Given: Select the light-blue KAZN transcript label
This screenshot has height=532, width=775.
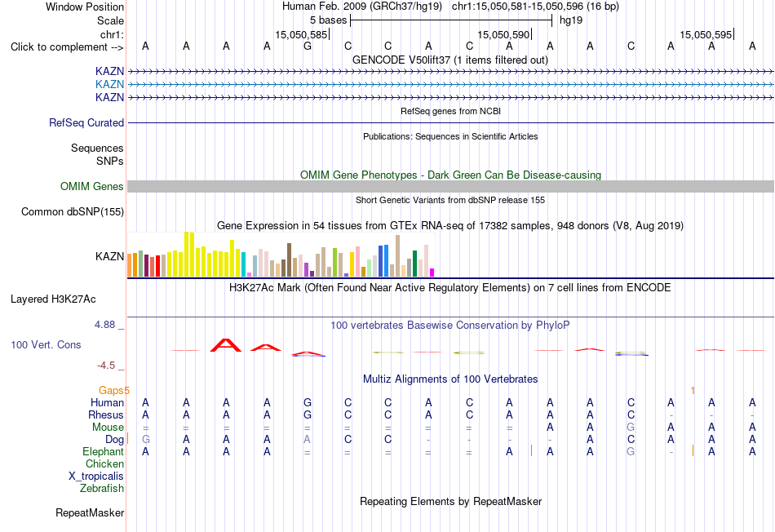Looking at the screenshot, I should 109,85.
